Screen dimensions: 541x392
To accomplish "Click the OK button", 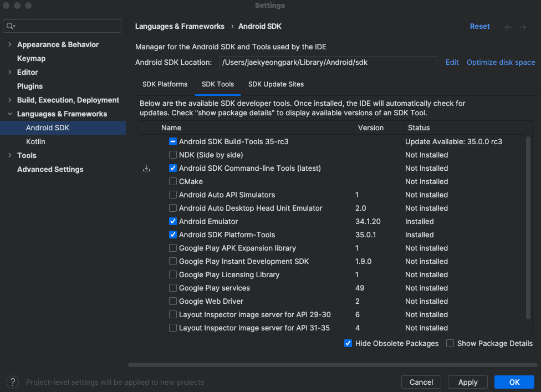I will [x=514, y=382].
